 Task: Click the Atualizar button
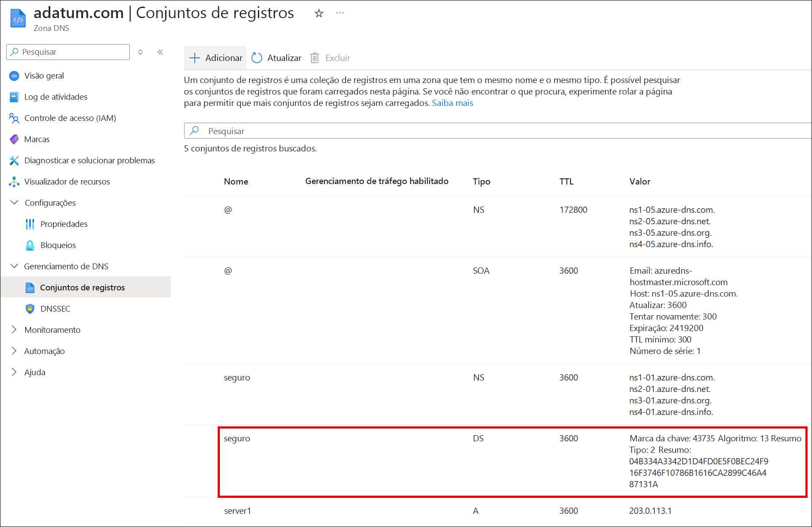pyautogui.click(x=276, y=58)
